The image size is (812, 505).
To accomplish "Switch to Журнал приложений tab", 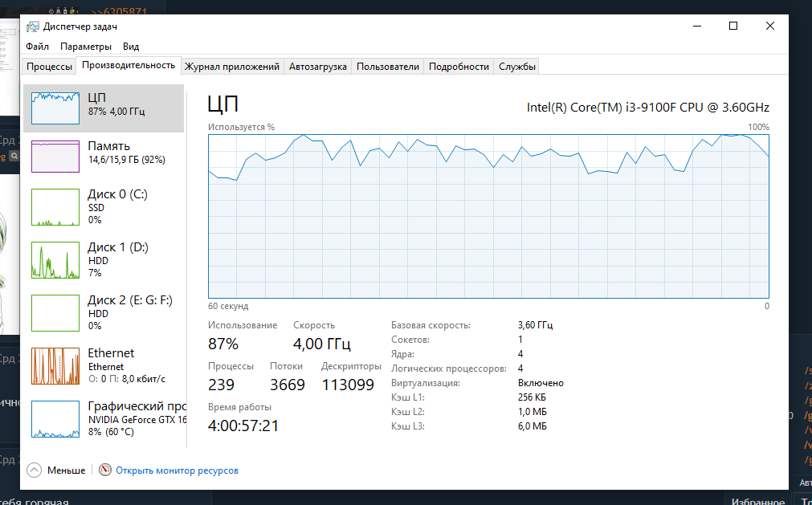I will coord(232,67).
